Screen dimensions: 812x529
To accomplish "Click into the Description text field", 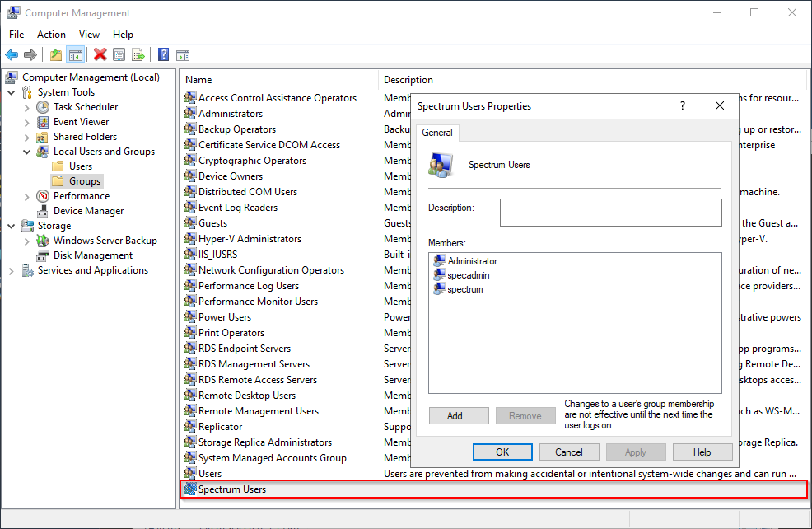I will pos(610,213).
